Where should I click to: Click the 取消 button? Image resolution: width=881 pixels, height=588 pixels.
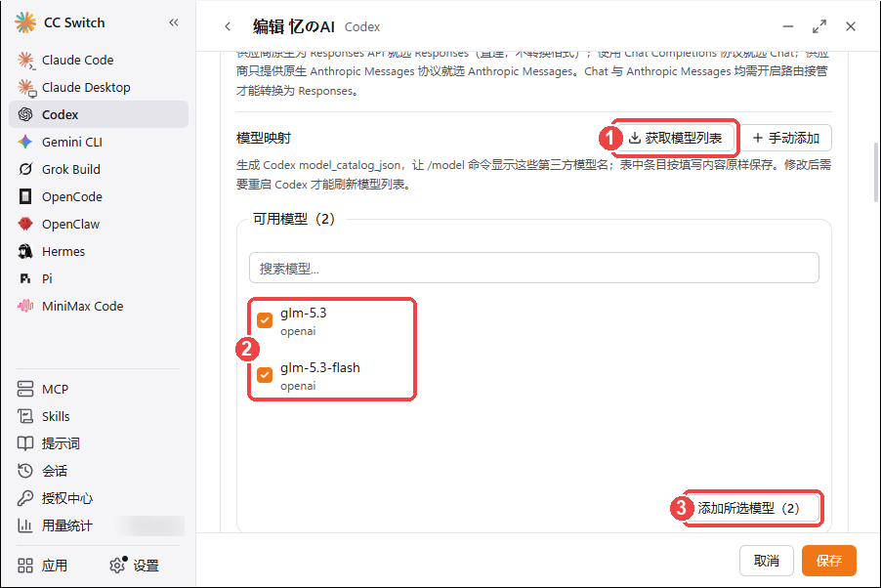[x=767, y=561]
